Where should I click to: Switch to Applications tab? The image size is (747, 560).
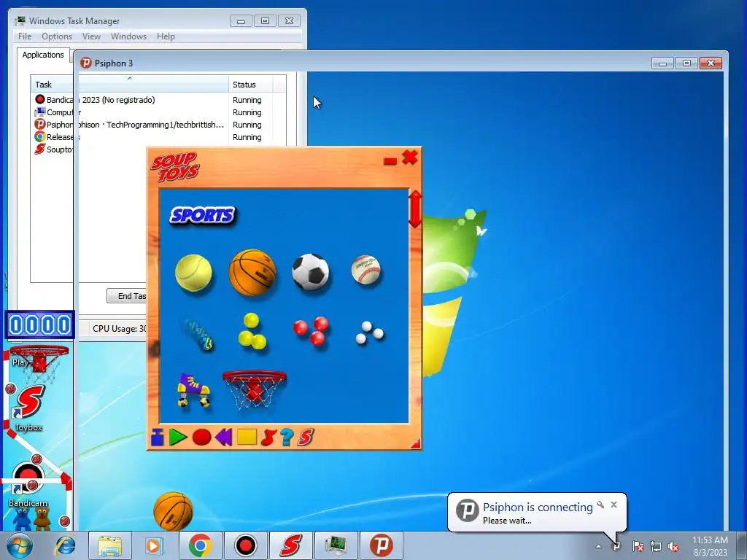[43, 55]
